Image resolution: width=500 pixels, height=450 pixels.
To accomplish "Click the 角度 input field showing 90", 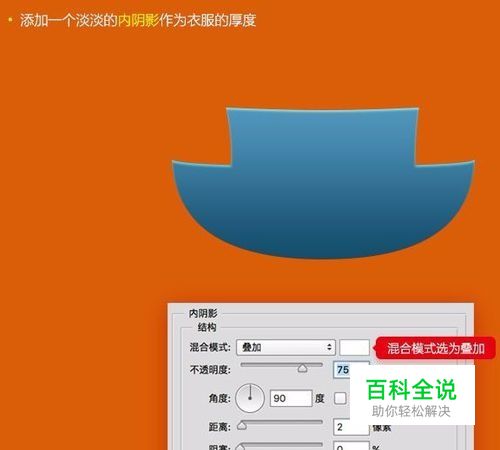I will coord(291,398).
